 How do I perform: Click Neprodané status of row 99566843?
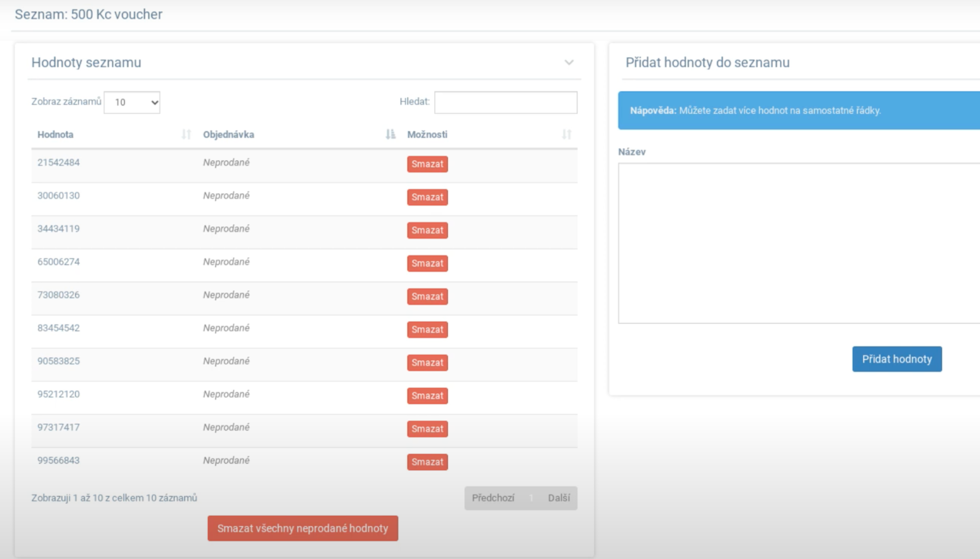[226, 460]
